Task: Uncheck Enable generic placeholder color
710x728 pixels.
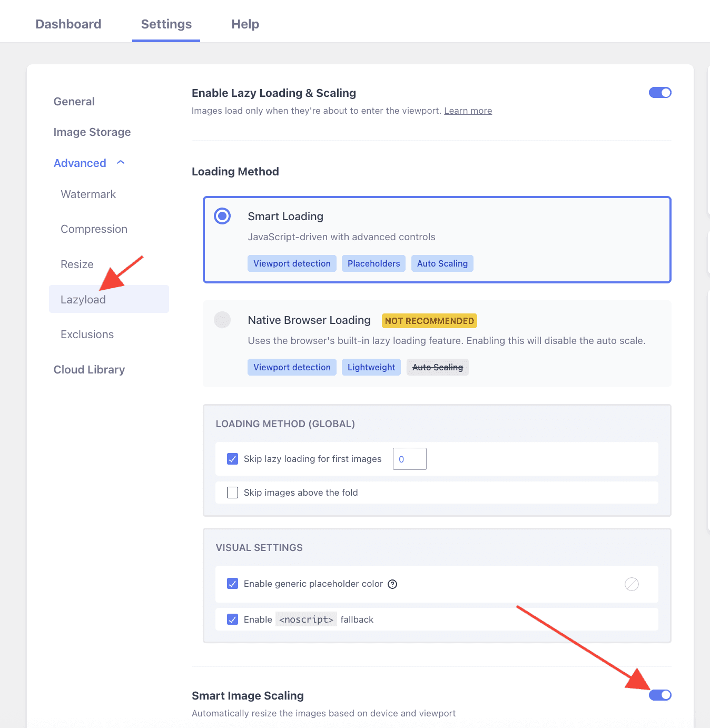Action: coord(232,584)
